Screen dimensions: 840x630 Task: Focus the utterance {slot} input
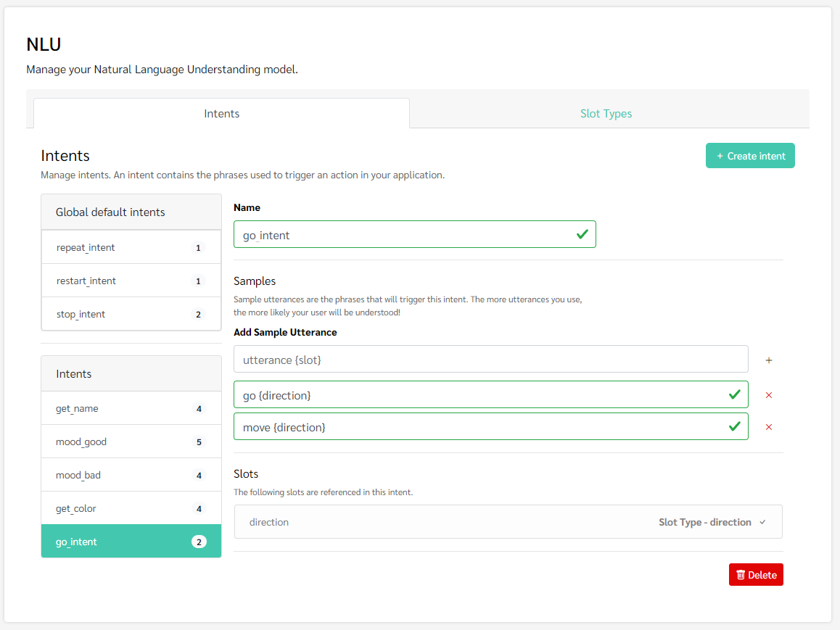coord(490,359)
